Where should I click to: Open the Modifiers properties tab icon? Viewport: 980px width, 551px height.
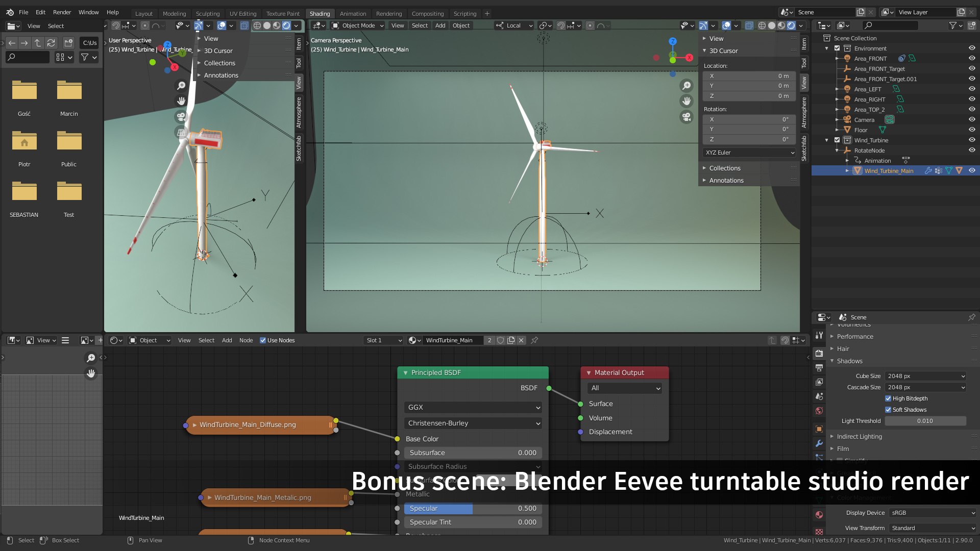coord(819,443)
